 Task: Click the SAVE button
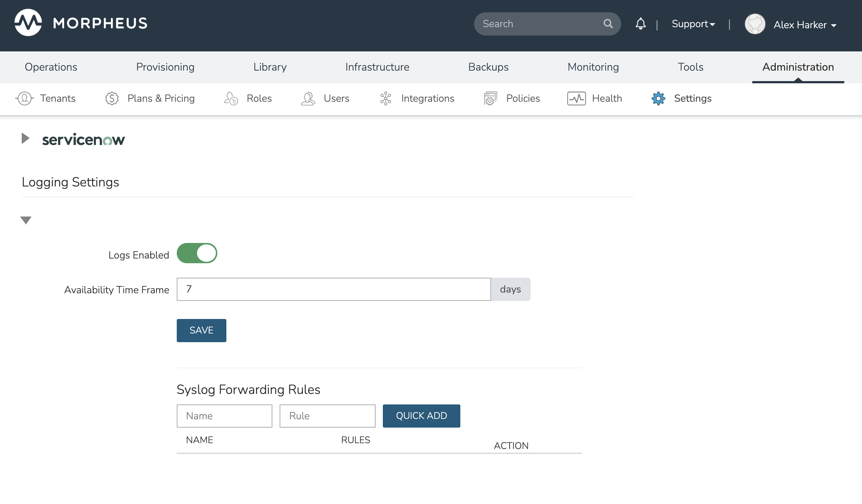point(201,331)
